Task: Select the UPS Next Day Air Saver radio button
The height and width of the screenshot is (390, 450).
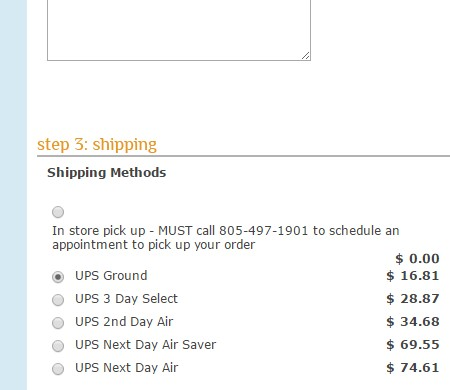Action: coord(58,346)
